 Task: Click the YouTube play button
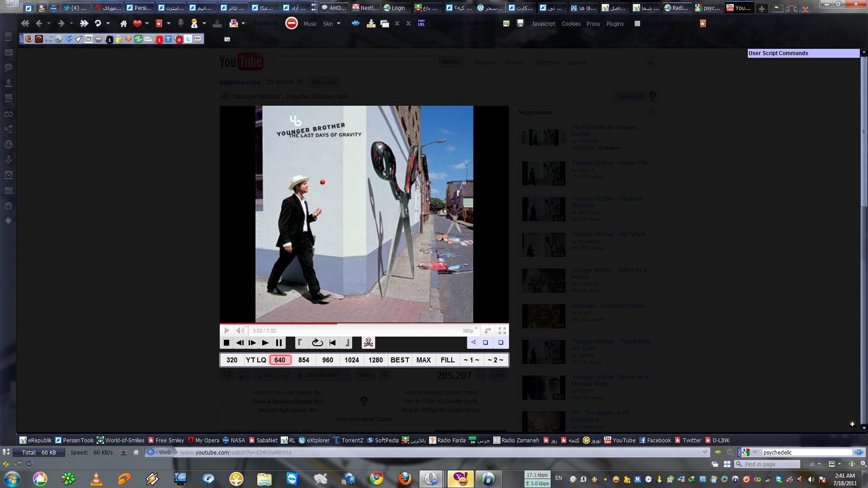point(227,331)
